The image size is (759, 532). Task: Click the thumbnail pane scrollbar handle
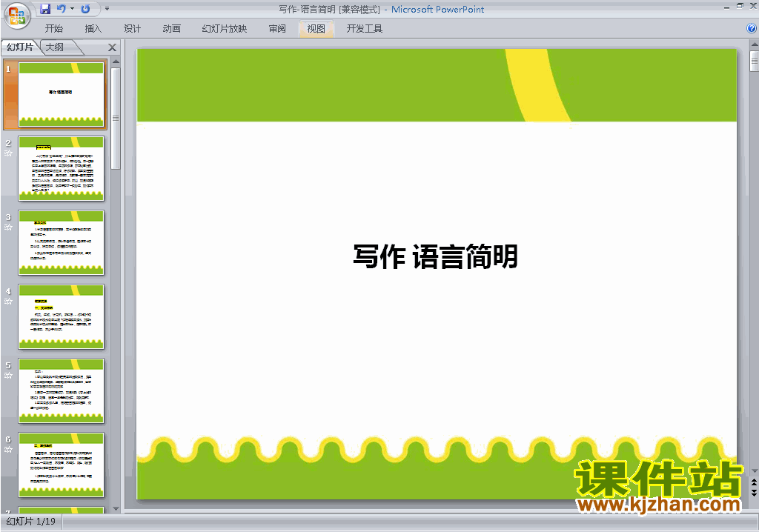(116, 118)
